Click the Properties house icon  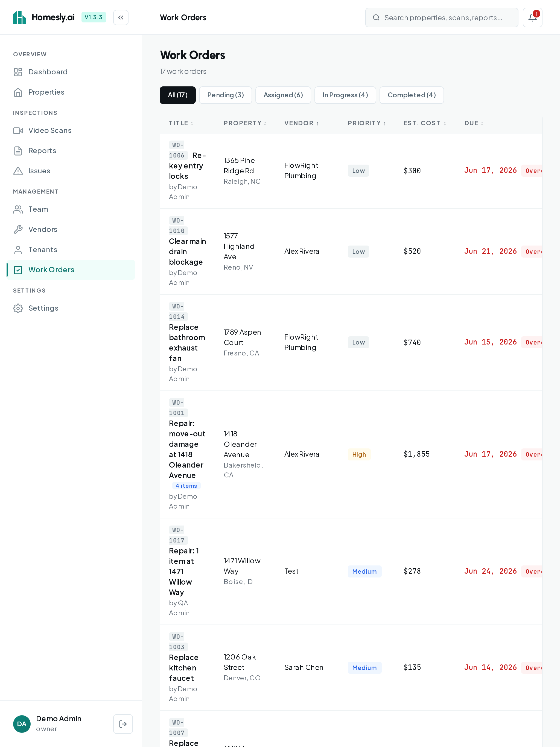click(18, 92)
